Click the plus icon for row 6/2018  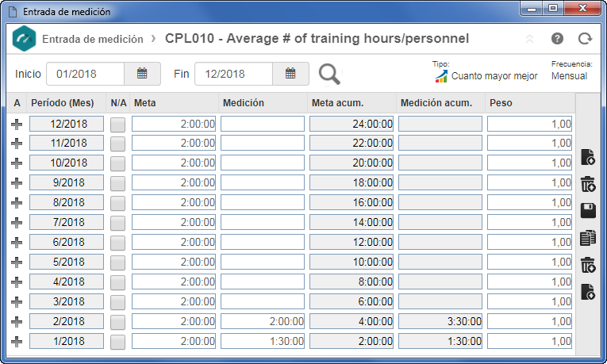click(17, 243)
